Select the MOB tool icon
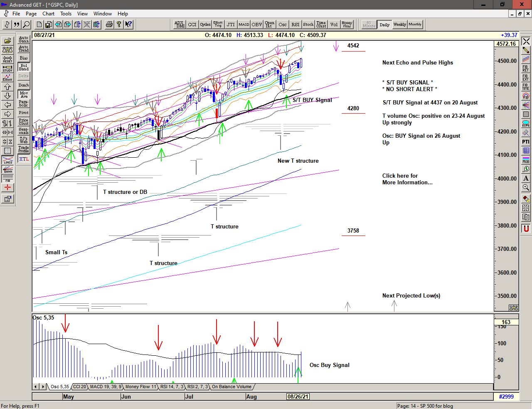The image size is (532, 409). 526,160
